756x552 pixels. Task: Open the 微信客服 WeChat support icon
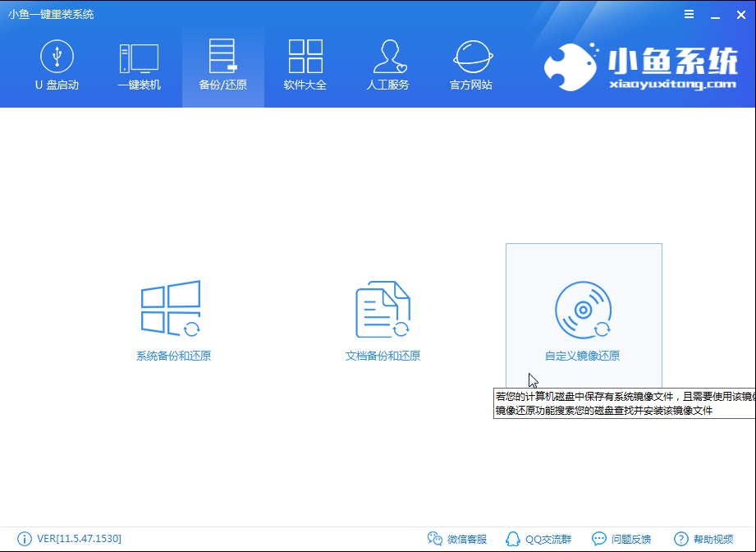458,538
